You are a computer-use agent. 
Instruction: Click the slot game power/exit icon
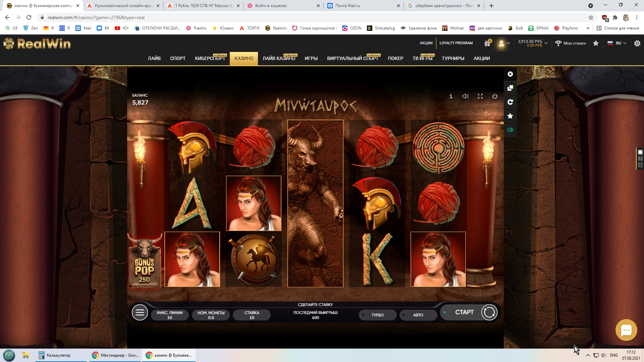click(x=495, y=96)
